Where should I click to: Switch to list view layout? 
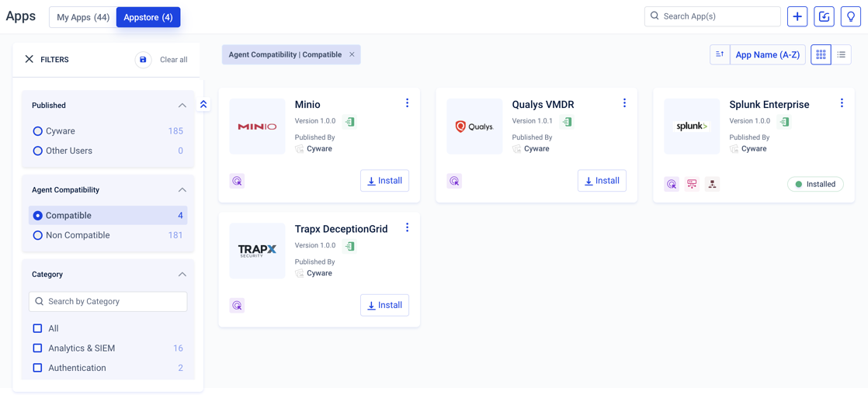coord(841,54)
